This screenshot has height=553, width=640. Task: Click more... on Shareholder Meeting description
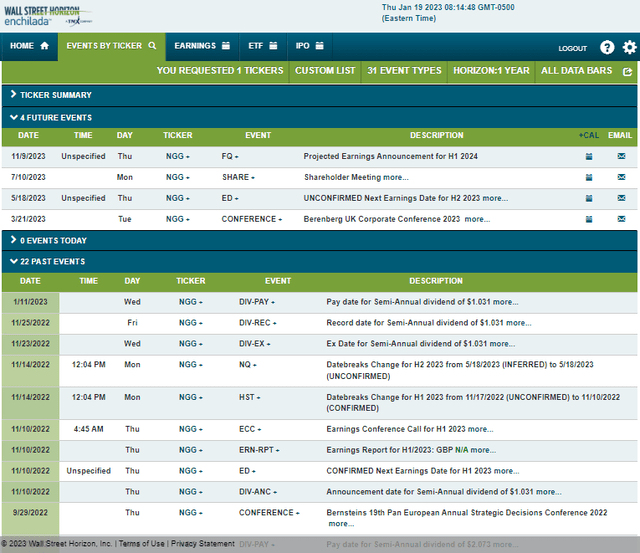click(x=396, y=177)
